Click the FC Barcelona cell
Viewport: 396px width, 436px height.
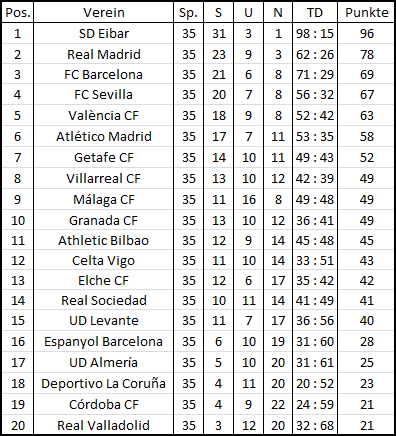pos(103,74)
